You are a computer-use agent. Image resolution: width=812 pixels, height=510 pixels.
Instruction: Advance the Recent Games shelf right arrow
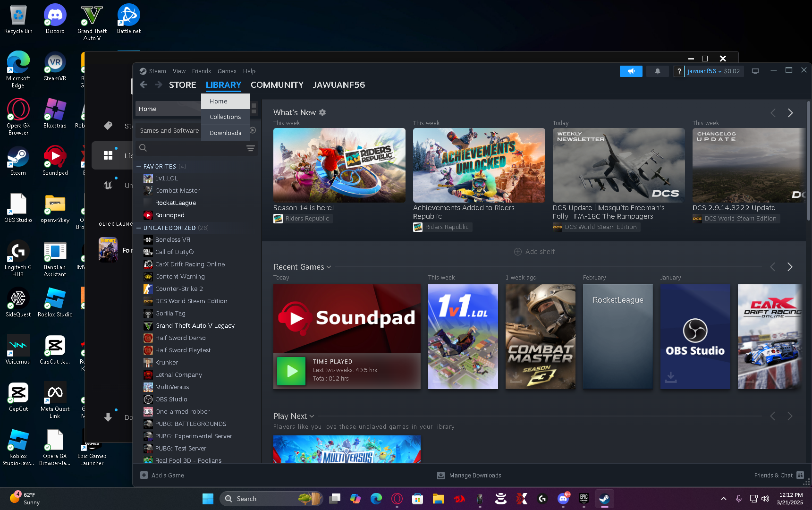790,267
